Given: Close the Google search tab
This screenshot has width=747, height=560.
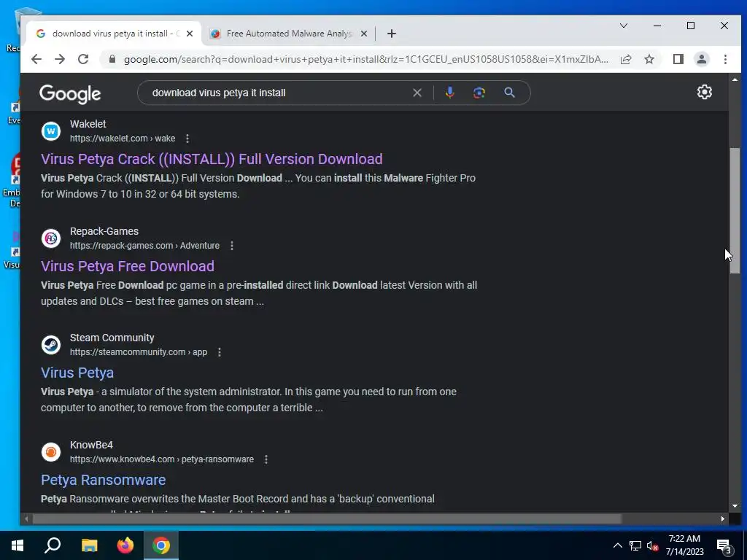Looking at the screenshot, I should tap(190, 34).
